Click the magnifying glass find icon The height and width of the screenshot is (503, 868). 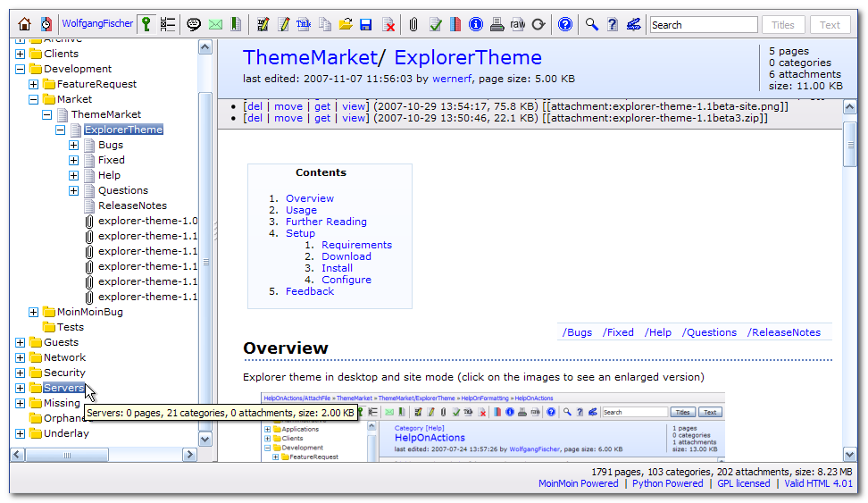click(591, 25)
